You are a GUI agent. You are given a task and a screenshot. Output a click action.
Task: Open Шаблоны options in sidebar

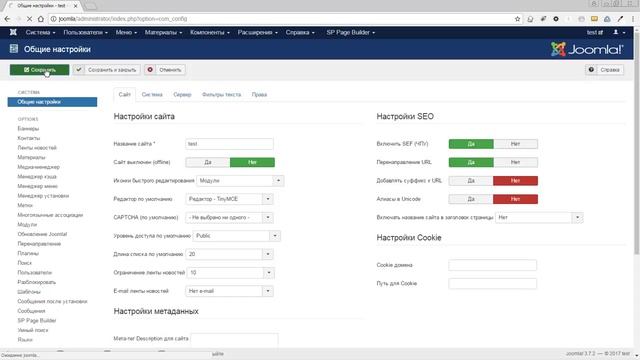coord(29,291)
